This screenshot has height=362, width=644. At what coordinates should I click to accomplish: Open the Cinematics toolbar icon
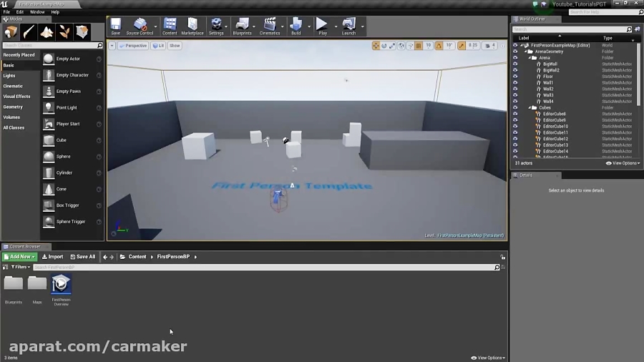click(270, 26)
